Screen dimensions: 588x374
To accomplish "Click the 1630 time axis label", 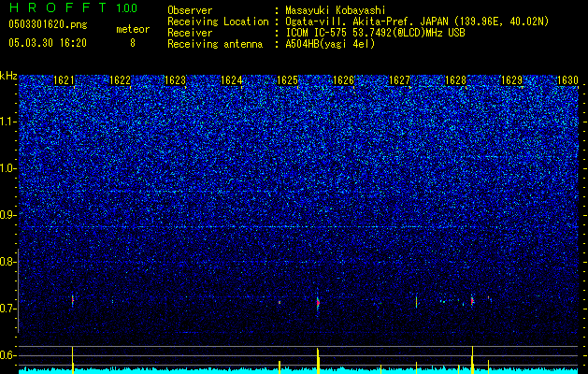I will (x=567, y=79).
